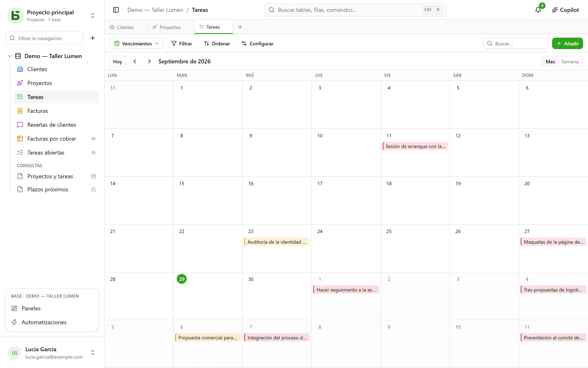Click Demo — Taller Lumen breadcrumb
Screen dimensions: 588x368
(155, 10)
